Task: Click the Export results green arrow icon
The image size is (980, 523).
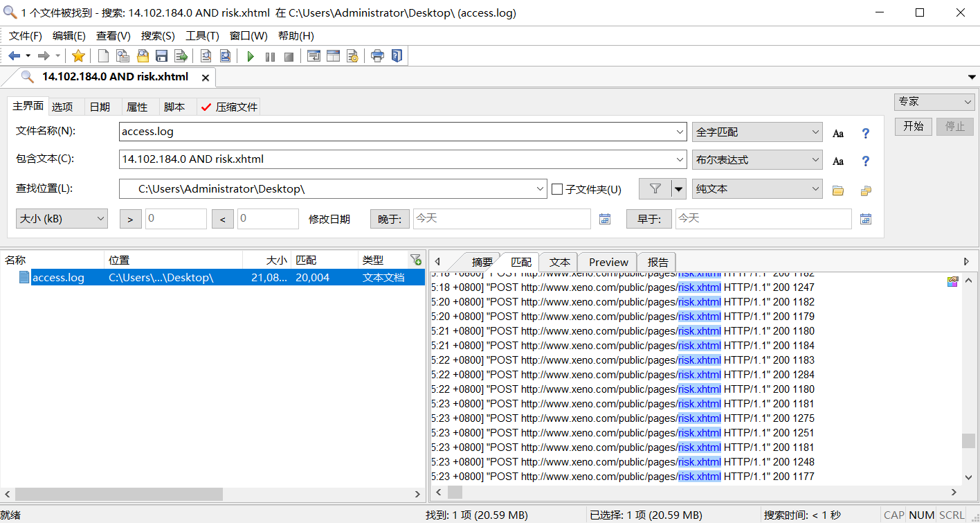Action: (181, 56)
